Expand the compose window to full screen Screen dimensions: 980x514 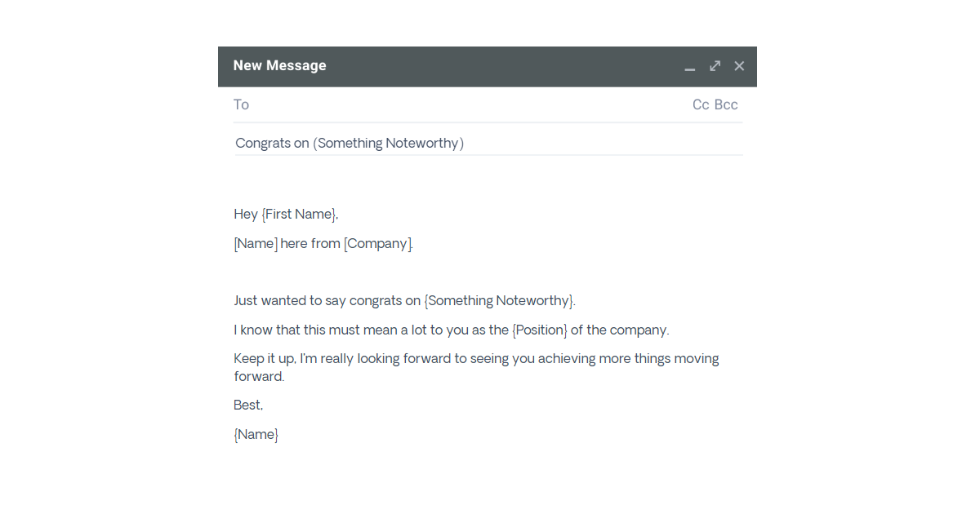(715, 66)
